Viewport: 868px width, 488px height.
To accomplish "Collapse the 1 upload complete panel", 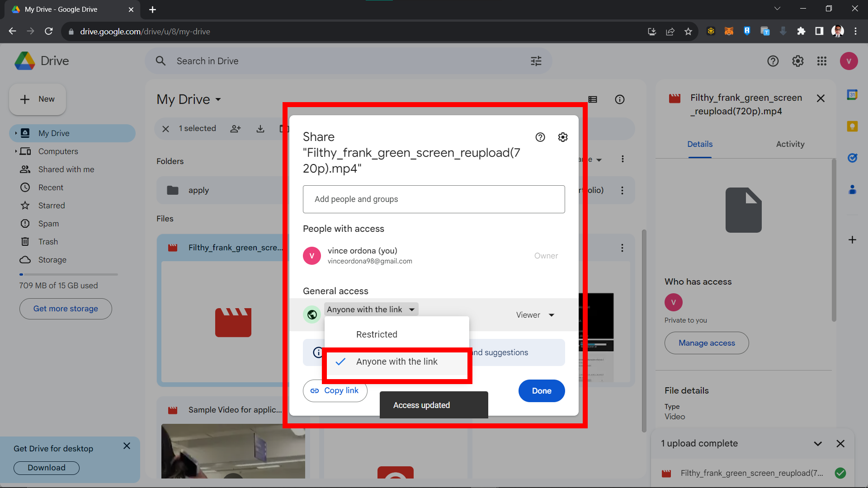I will pos(818,443).
